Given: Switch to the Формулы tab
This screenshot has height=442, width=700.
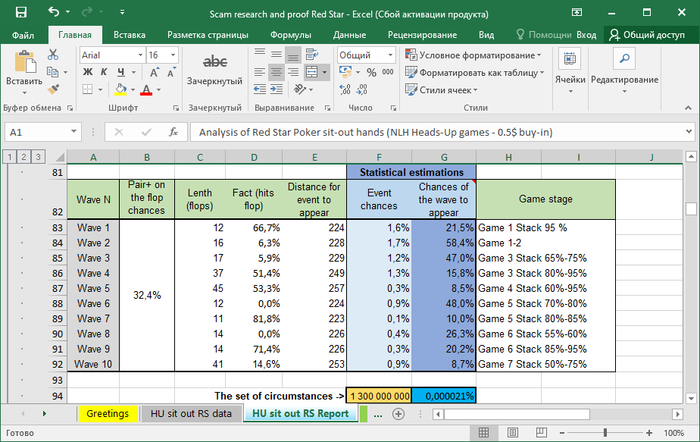Looking at the screenshot, I should pyautogui.click(x=291, y=35).
